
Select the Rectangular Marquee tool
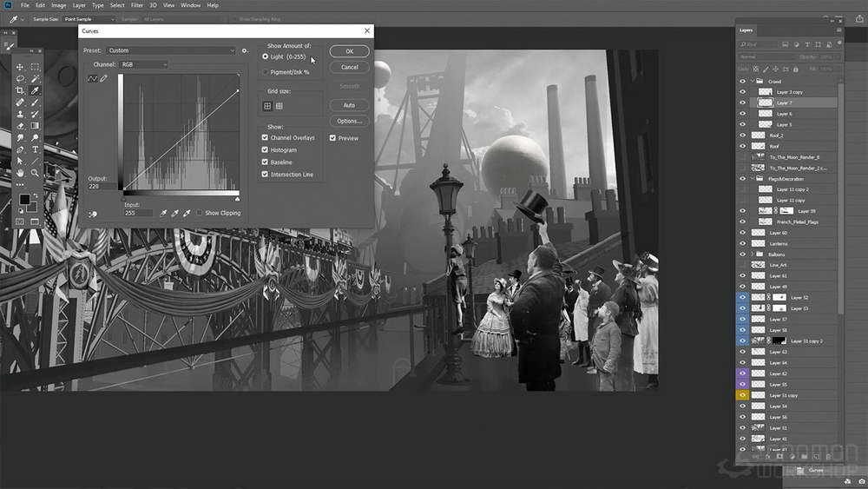coord(35,67)
